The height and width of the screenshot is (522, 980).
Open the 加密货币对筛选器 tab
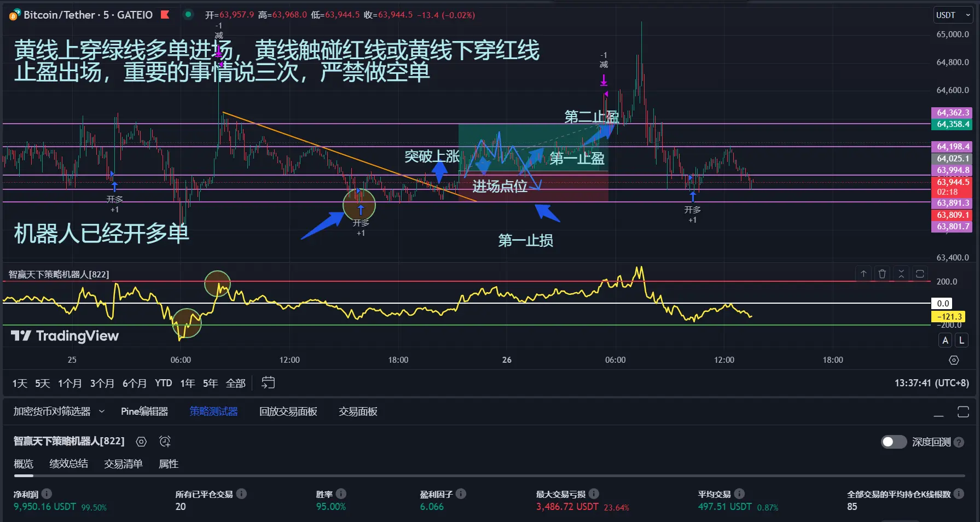52,411
